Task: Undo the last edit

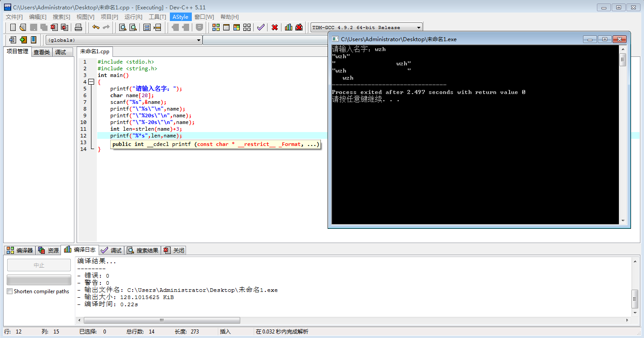Action: click(x=96, y=27)
